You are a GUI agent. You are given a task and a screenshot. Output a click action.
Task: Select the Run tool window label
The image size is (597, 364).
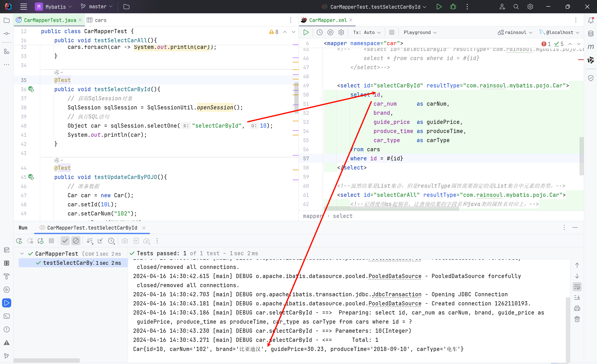[23, 228]
